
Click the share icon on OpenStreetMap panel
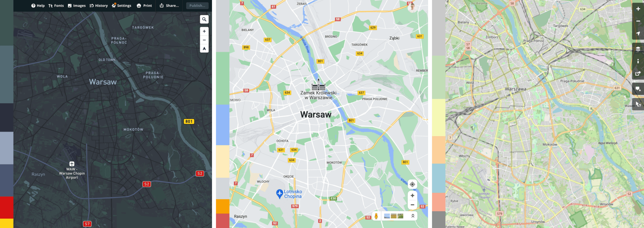coord(638,74)
